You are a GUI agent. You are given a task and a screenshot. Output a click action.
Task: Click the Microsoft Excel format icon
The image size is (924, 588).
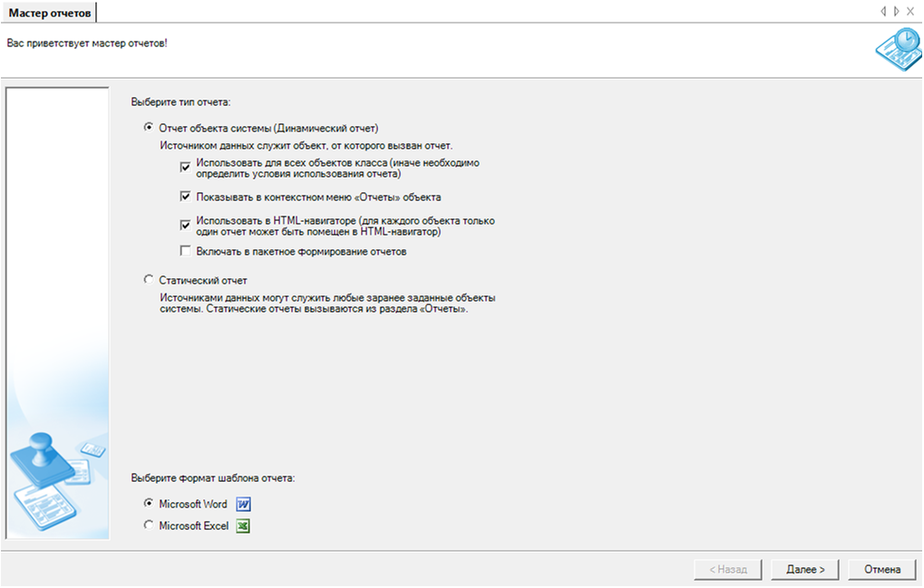pos(243,526)
